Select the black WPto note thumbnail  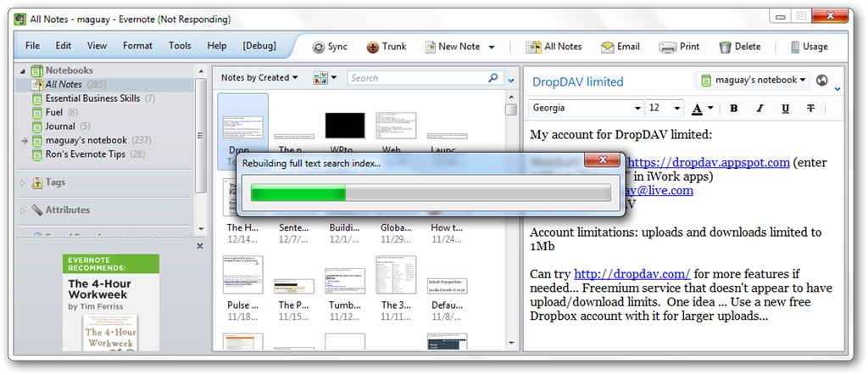tap(345, 126)
